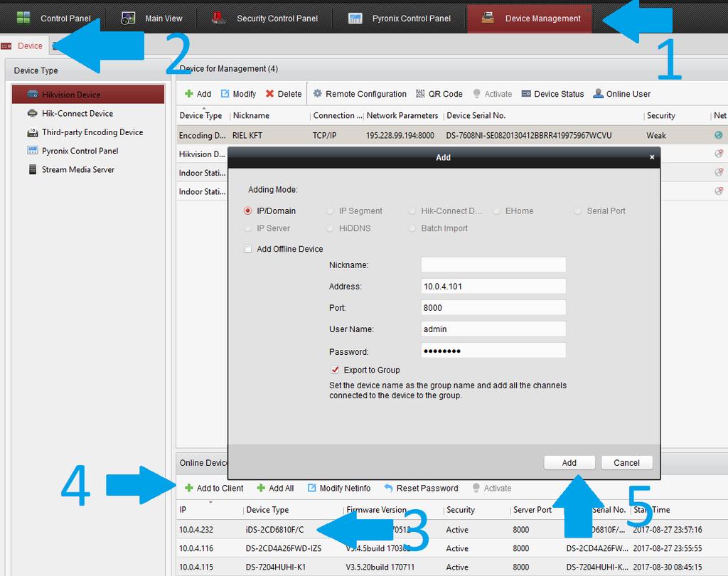Sort online devices by Server Port
The height and width of the screenshot is (576, 728).
[x=532, y=510]
